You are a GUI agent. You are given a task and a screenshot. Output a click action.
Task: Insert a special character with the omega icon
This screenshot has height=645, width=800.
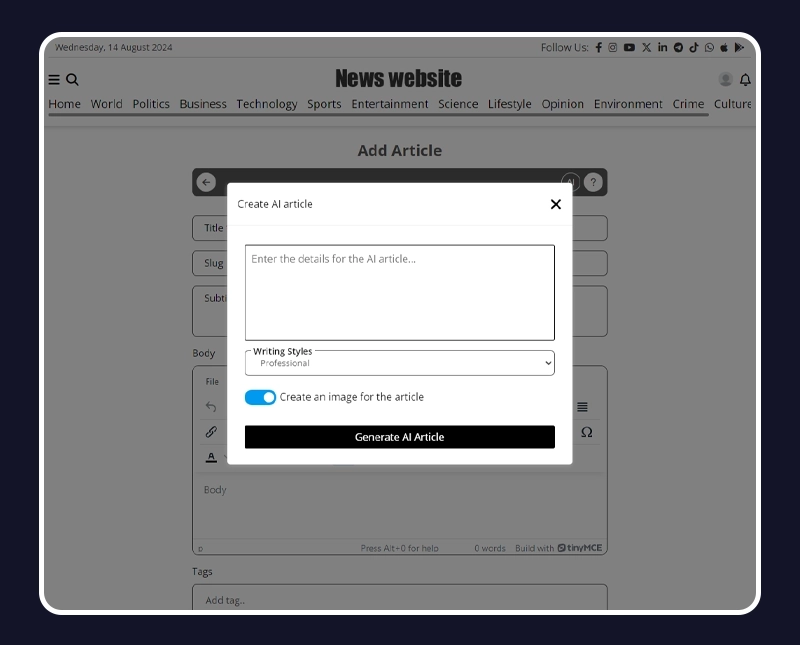pyautogui.click(x=586, y=432)
